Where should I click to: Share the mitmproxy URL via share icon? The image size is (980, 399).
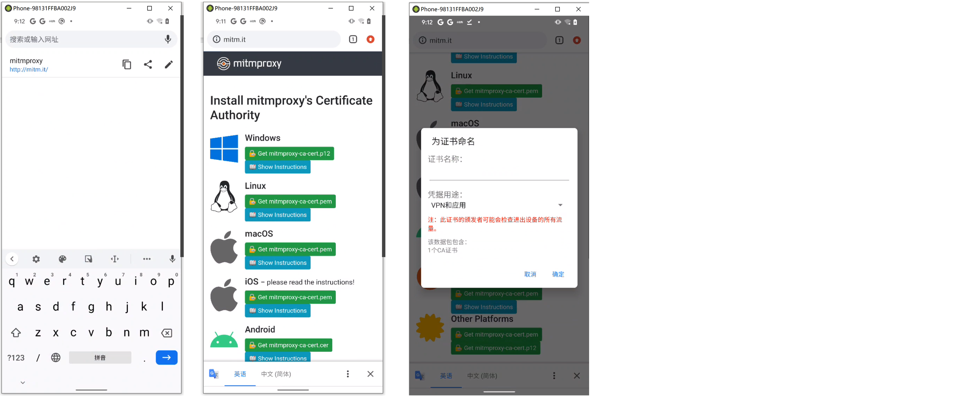click(148, 64)
